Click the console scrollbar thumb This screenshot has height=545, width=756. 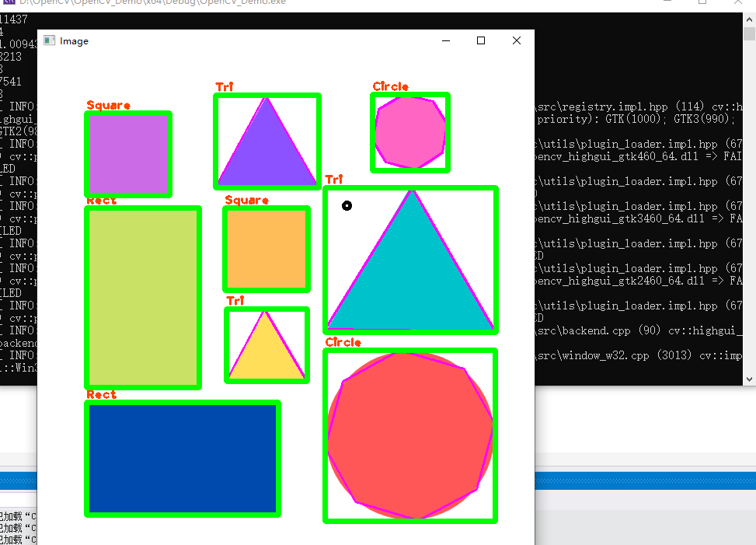click(x=749, y=33)
